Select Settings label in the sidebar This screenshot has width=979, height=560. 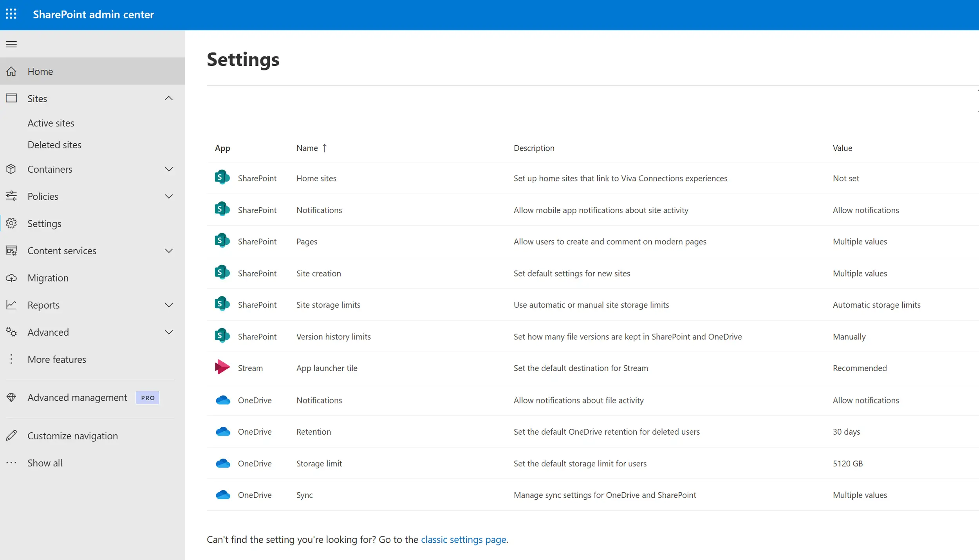tap(44, 224)
